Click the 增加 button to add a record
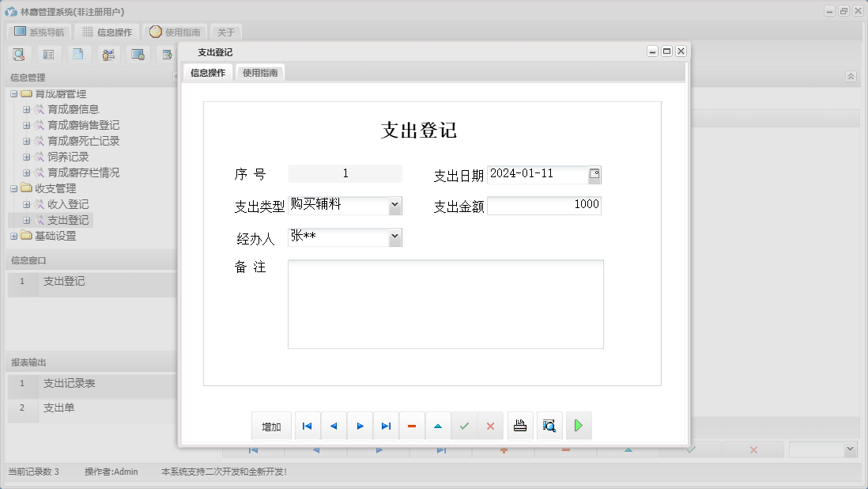This screenshot has width=868, height=489. pos(271,426)
